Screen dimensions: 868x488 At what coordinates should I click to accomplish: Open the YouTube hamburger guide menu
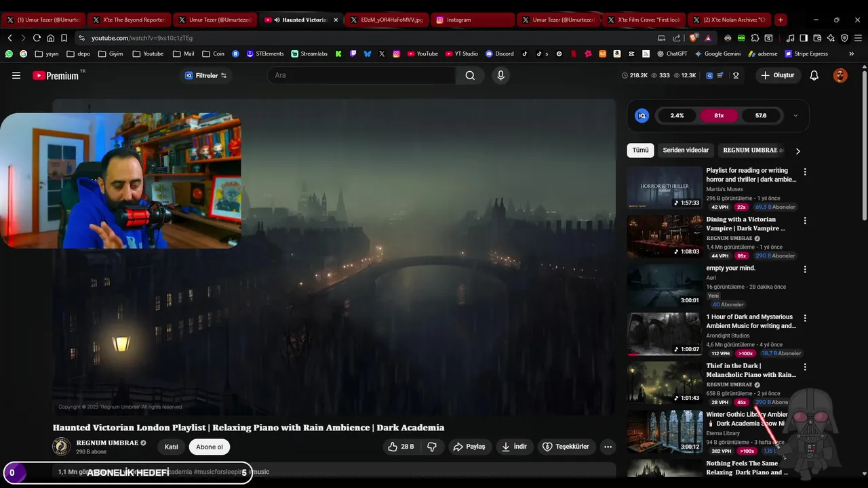[16, 75]
